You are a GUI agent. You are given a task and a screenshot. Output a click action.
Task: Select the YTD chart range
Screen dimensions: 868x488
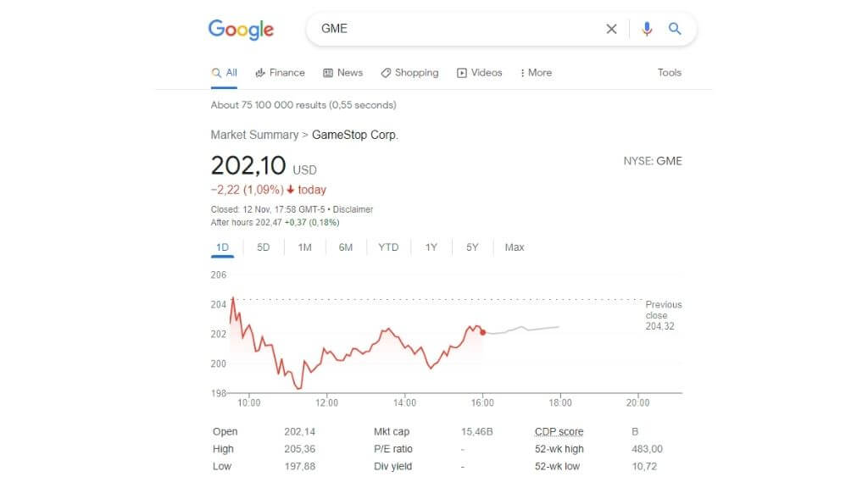coord(388,247)
